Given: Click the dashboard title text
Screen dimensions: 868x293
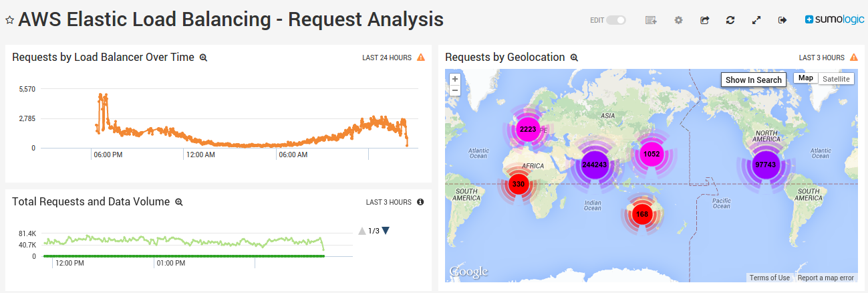Looking at the screenshot, I should [231, 19].
